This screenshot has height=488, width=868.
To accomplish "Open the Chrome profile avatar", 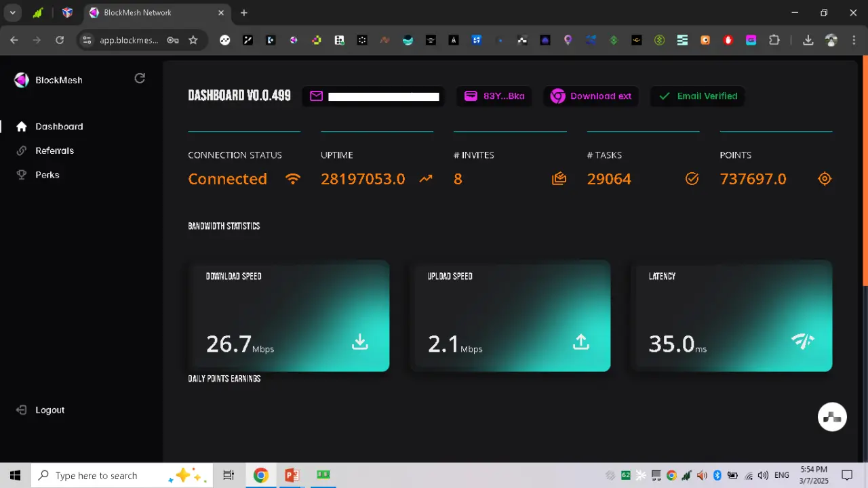I will coord(831,40).
